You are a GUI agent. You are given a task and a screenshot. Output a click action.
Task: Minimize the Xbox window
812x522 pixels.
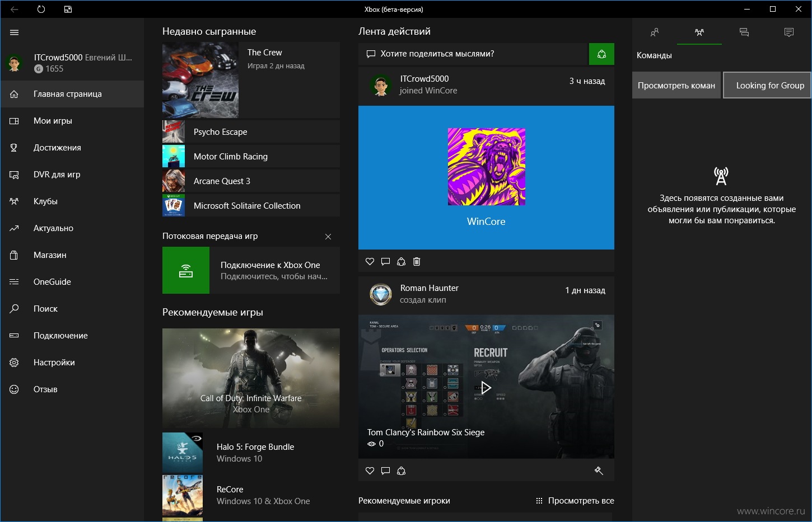(747, 10)
